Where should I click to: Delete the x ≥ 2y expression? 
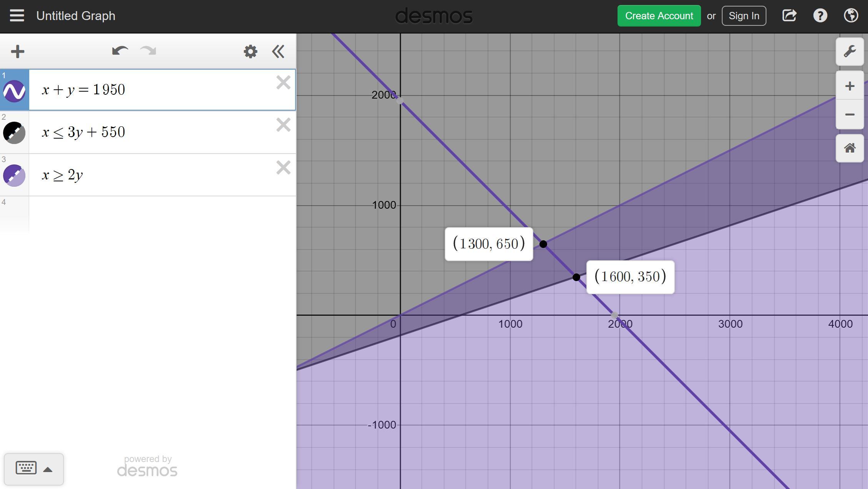(x=283, y=168)
